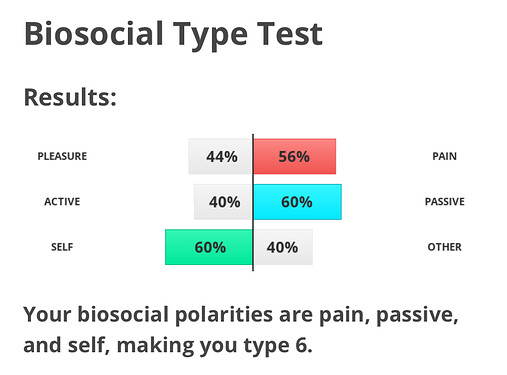Click the Results: subheading
This screenshot has width=507, height=375.
pyautogui.click(x=70, y=97)
